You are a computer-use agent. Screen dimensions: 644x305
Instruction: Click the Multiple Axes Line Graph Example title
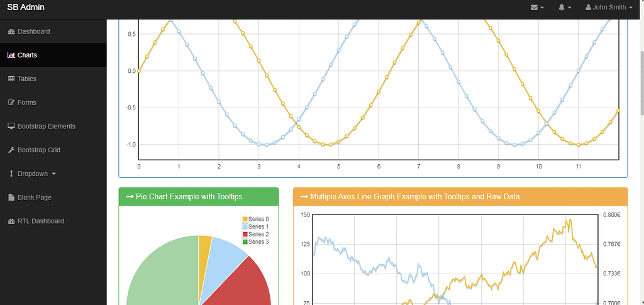(415, 197)
